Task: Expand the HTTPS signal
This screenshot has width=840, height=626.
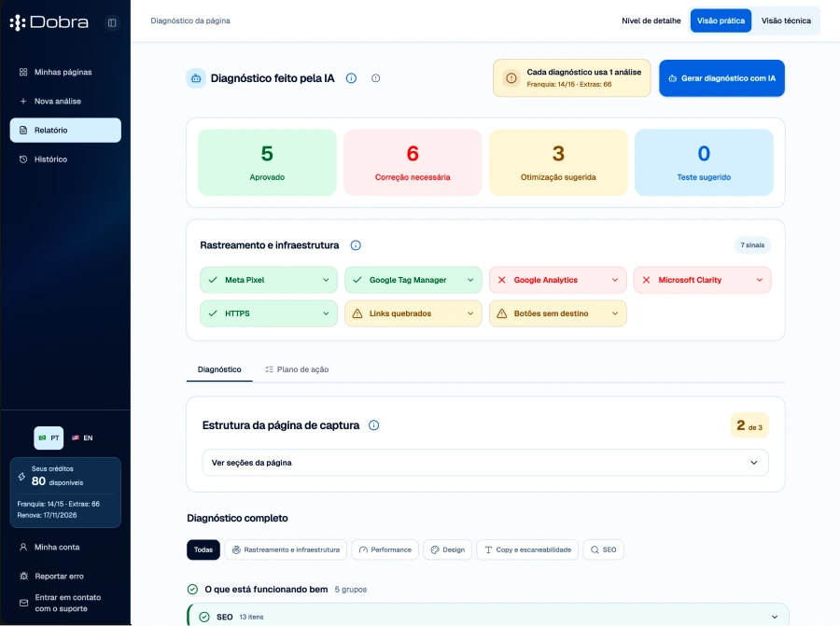Action: [x=269, y=313]
